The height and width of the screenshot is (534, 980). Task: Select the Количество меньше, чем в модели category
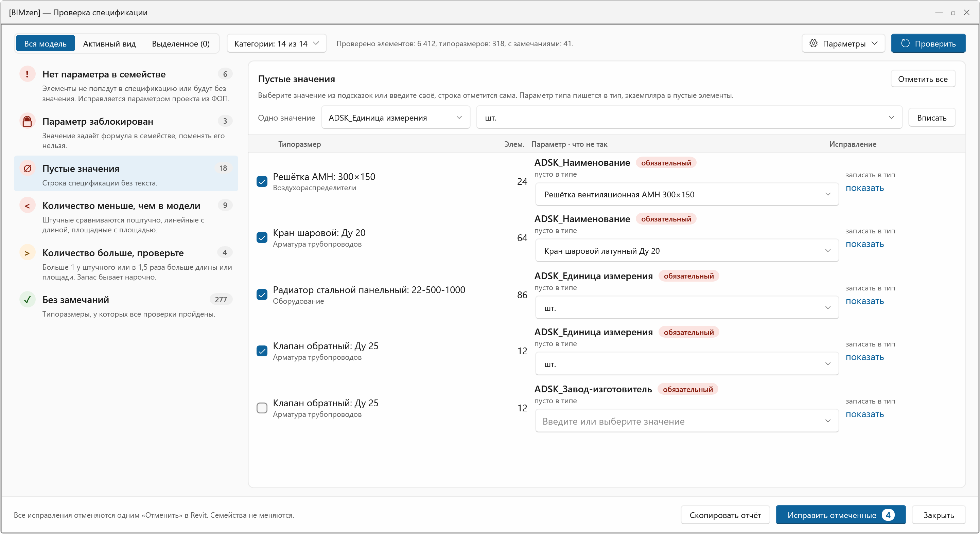[x=126, y=217]
